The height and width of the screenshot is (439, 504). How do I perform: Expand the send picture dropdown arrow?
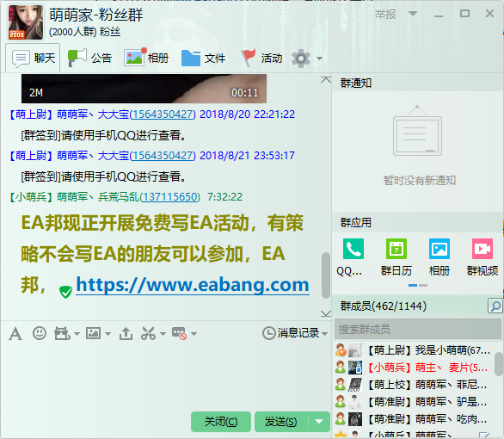coord(108,334)
